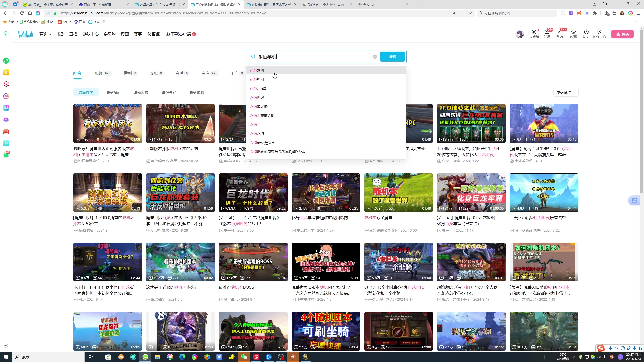Sort by 最多弹幕
This screenshot has width=644, height=362.
tap(169, 92)
